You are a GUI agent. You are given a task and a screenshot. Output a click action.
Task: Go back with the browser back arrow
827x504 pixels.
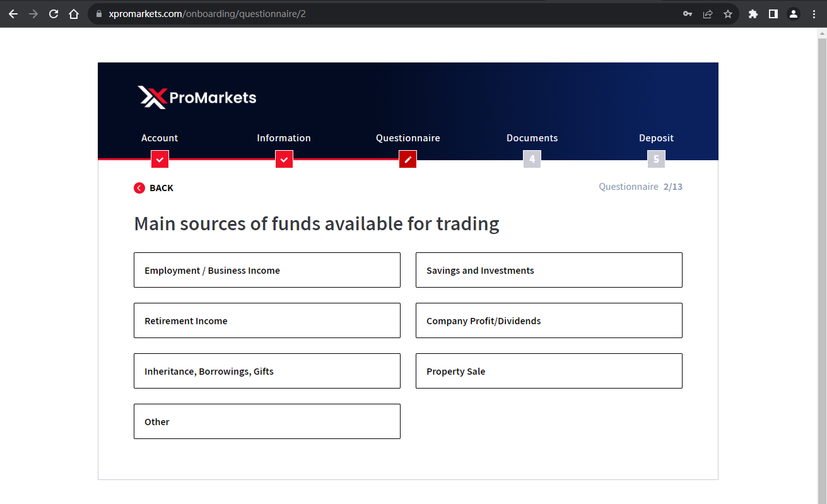(13, 14)
